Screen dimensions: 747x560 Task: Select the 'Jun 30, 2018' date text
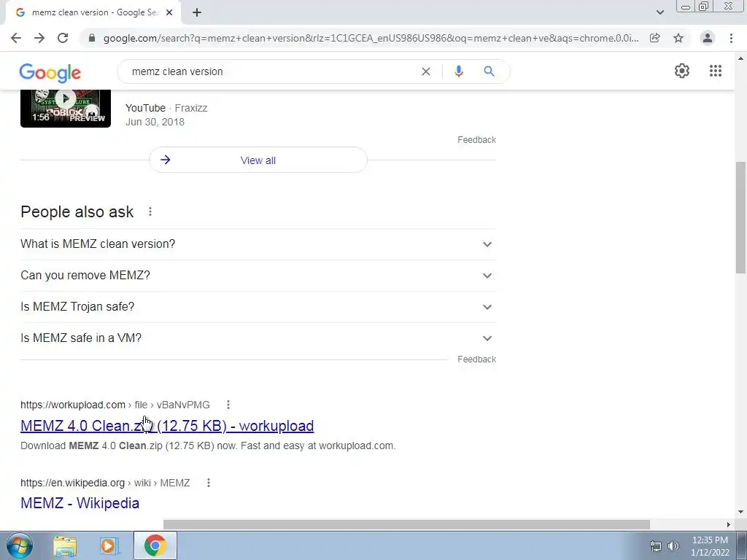pos(155,122)
